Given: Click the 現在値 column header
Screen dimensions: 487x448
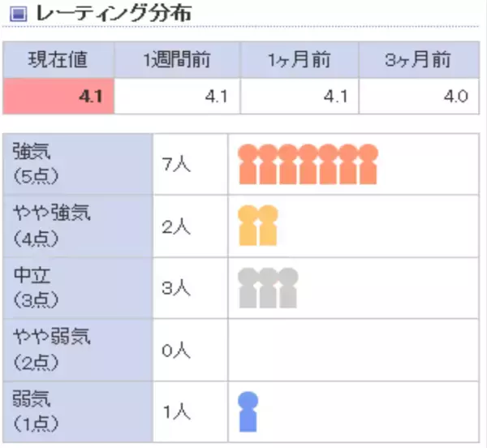Looking at the screenshot, I should tap(58, 59).
